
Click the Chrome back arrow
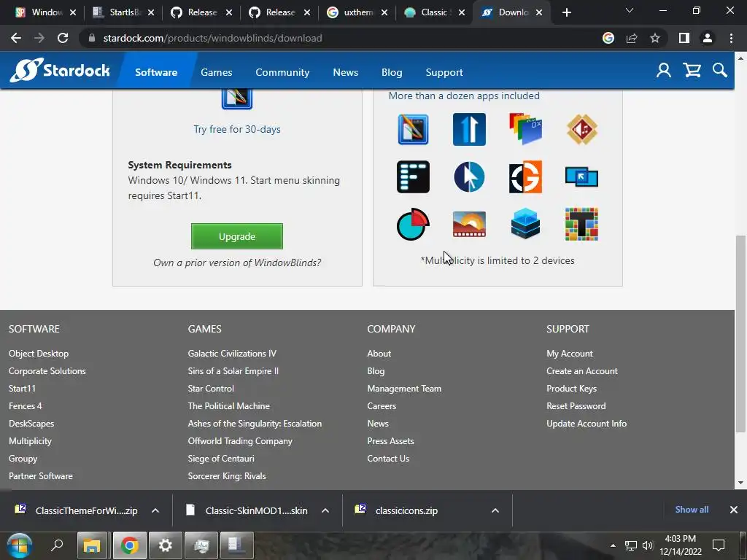tap(16, 38)
